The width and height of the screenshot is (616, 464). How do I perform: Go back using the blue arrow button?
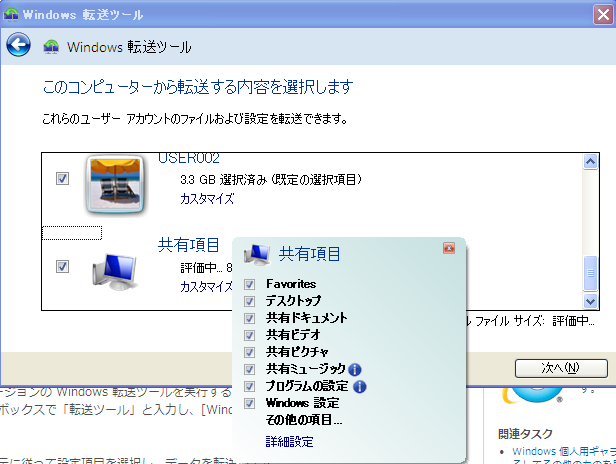click(x=18, y=44)
